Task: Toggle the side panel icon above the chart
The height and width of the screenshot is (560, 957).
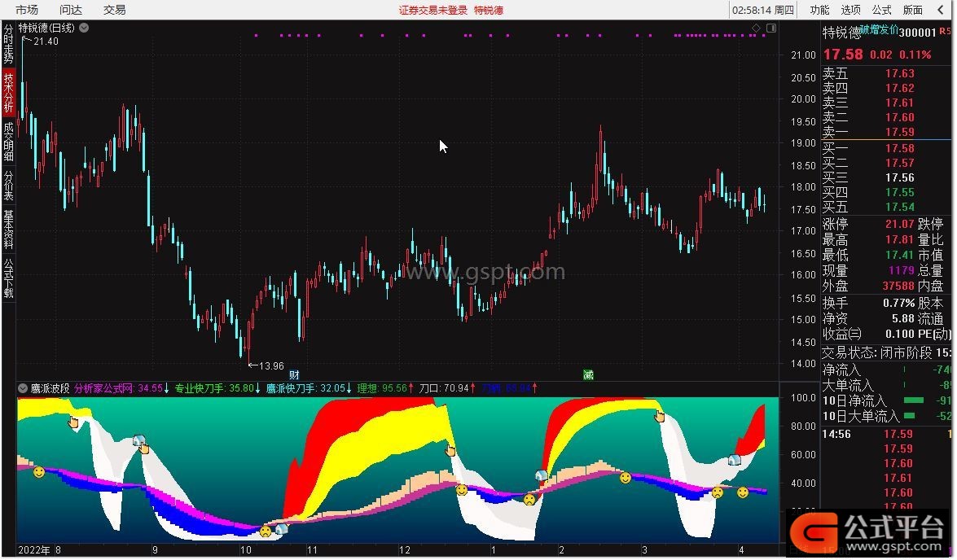Action: coord(771,28)
